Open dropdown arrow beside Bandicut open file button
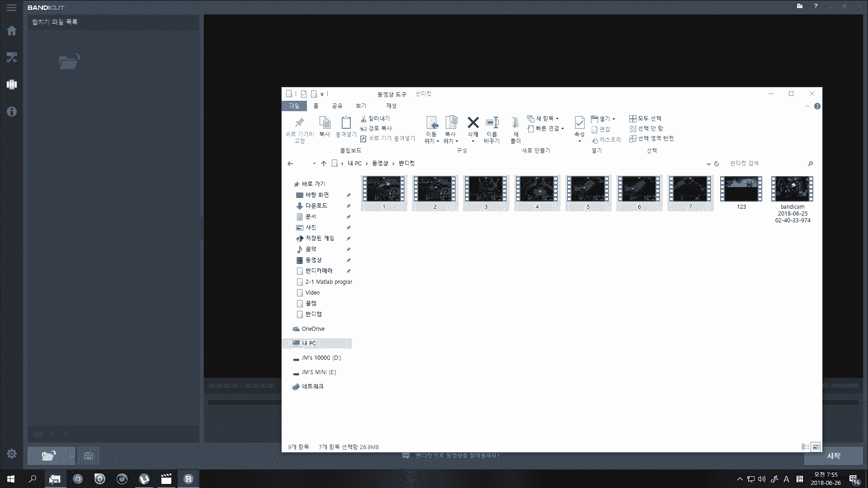Screen dimensions: 868x488 click(72, 456)
